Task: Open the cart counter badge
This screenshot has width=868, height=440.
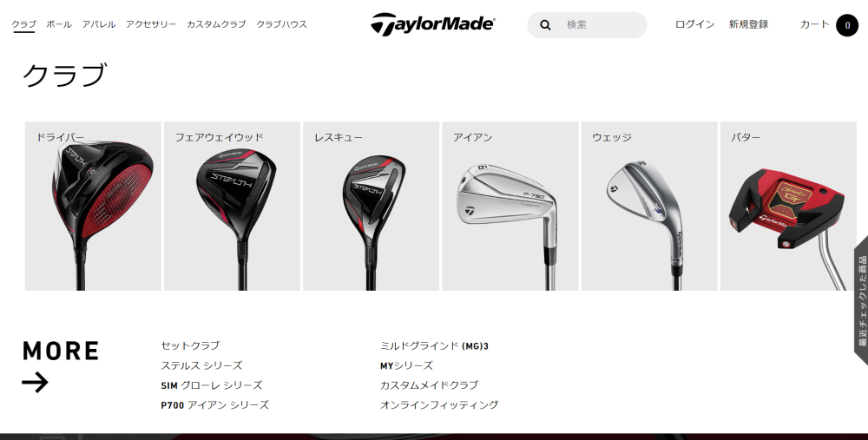Action: click(x=847, y=25)
